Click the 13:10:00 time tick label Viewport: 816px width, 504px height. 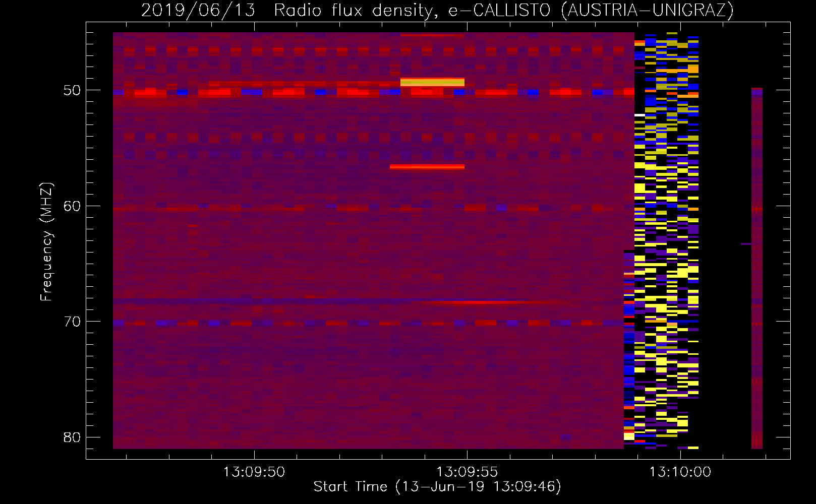[x=680, y=472]
